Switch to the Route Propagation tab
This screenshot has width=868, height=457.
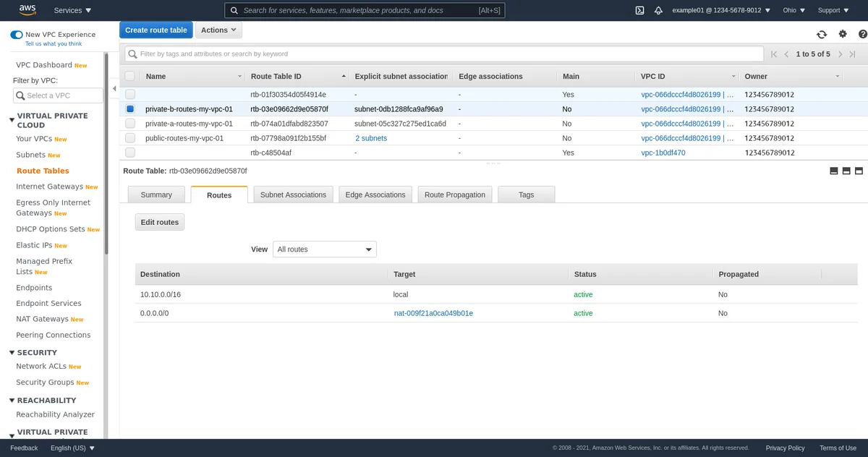(454, 195)
